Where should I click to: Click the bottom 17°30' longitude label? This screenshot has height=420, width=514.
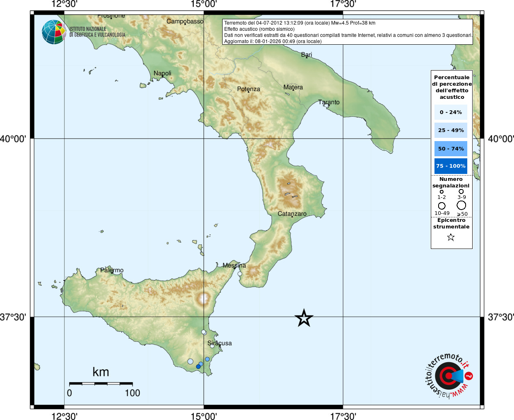(x=343, y=416)
